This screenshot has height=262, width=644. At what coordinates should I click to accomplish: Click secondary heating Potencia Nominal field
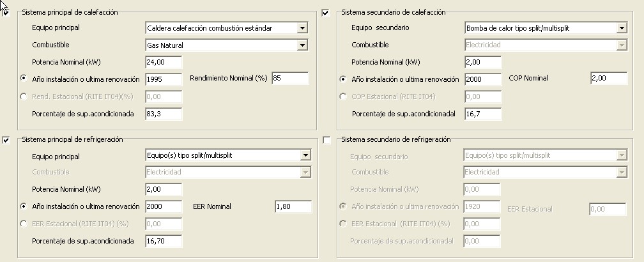click(483, 62)
